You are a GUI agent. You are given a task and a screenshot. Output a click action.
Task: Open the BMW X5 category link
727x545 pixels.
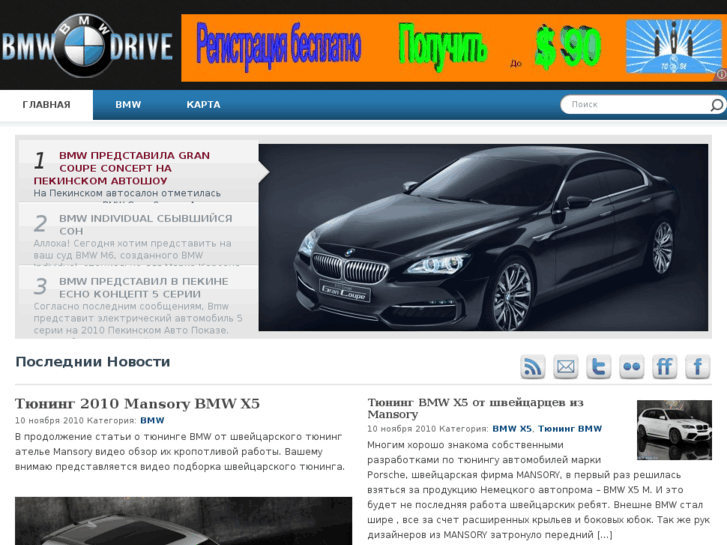coord(512,429)
